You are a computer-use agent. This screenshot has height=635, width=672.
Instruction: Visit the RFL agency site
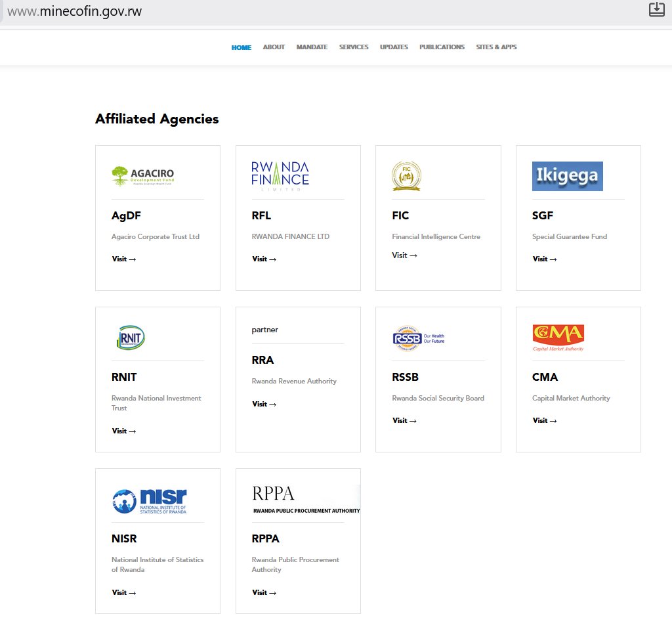pos(264,259)
